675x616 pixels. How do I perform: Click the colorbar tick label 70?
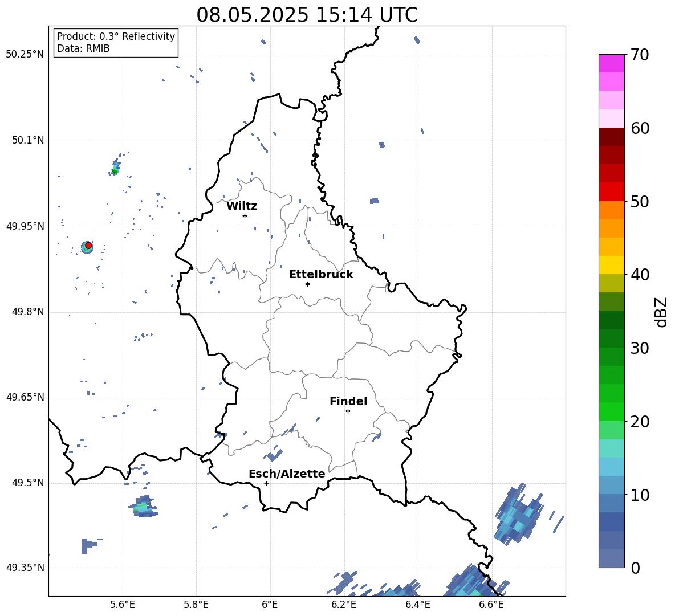[x=640, y=55]
